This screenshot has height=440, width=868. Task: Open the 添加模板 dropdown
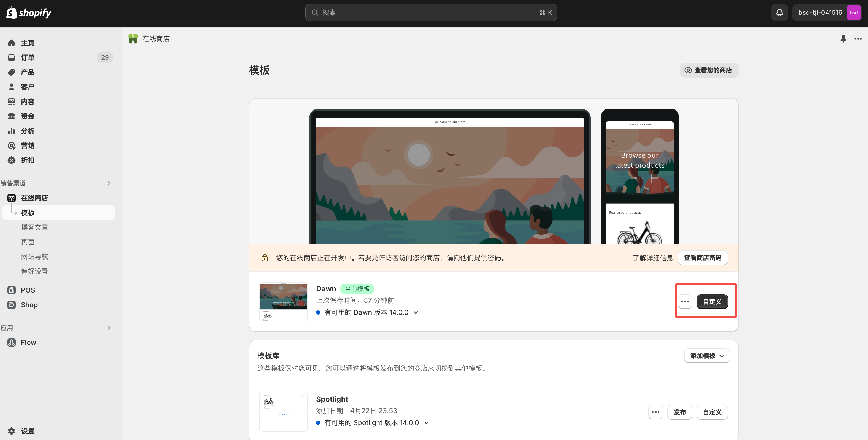click(707, 355)
